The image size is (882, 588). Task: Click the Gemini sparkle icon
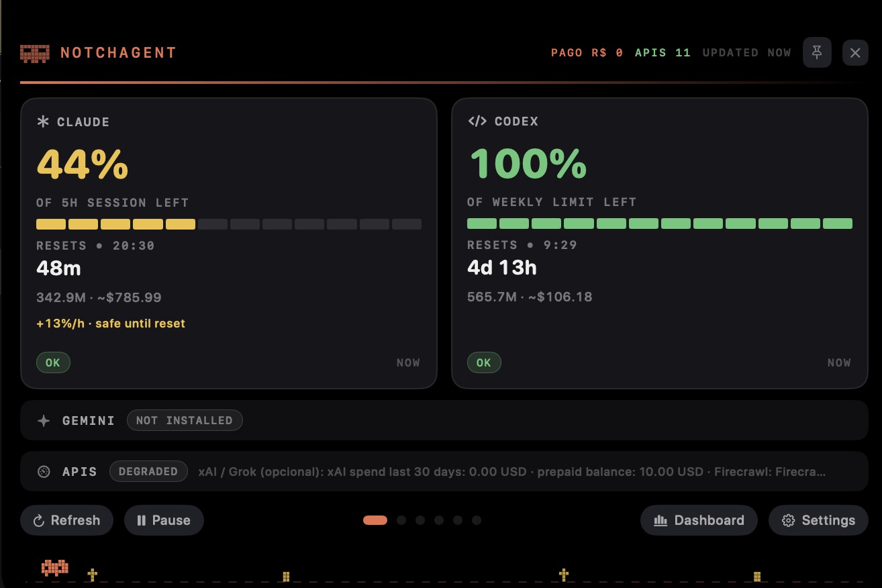pos(44,421)
